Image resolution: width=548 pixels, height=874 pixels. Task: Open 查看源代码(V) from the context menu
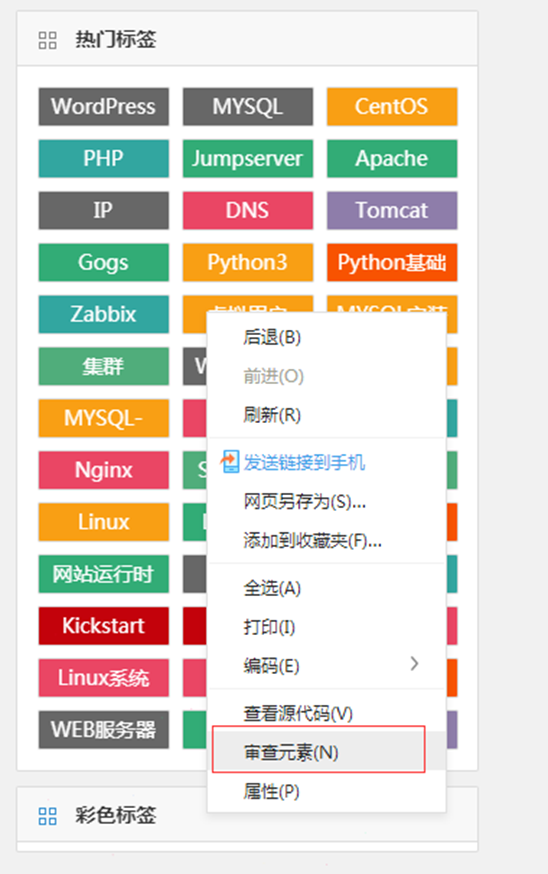327,713
